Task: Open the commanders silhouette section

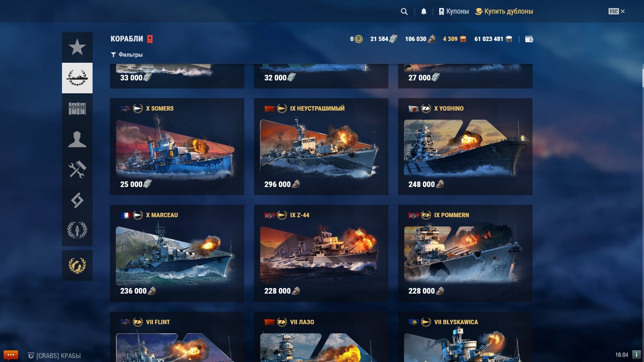Action: 77,139
